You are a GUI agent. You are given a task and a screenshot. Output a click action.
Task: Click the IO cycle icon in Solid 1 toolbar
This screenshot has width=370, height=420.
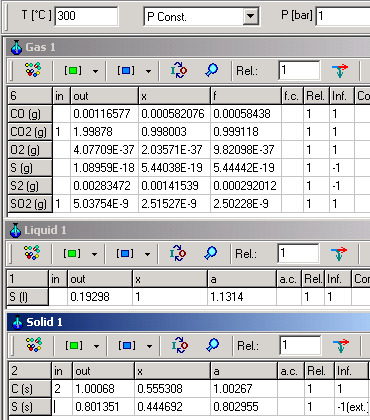[x=179, y=345]
